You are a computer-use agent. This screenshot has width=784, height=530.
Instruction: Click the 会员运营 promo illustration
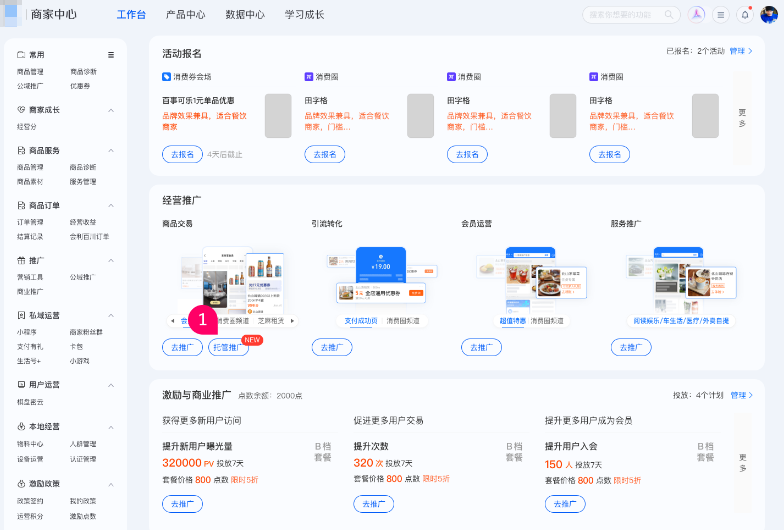click(x=532, y=278)
